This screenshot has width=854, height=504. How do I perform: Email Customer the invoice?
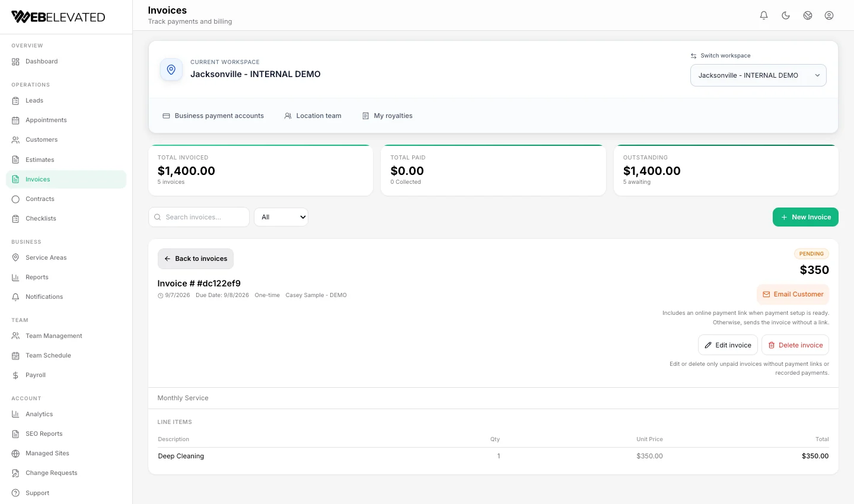[793, 294]
